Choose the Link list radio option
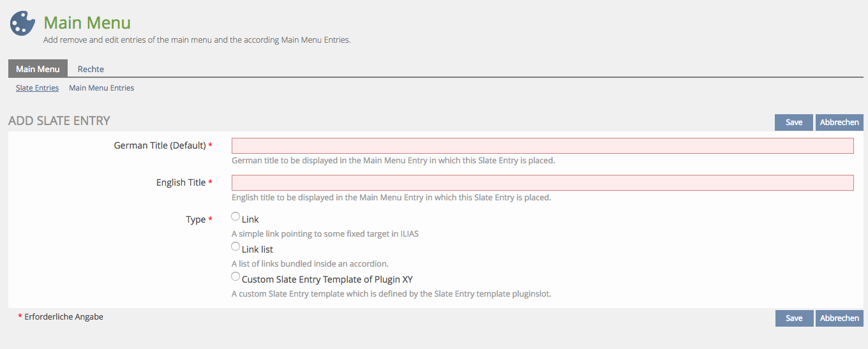This screenshot has height=349, width=868. click(236, 247)
